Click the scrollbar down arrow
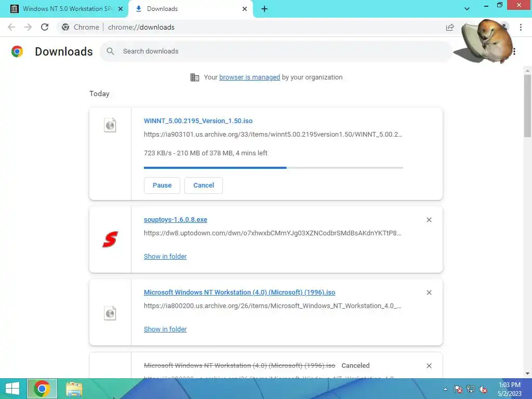Image resolution: width=532 pixels, height=399 pixels. pos(527,374)
